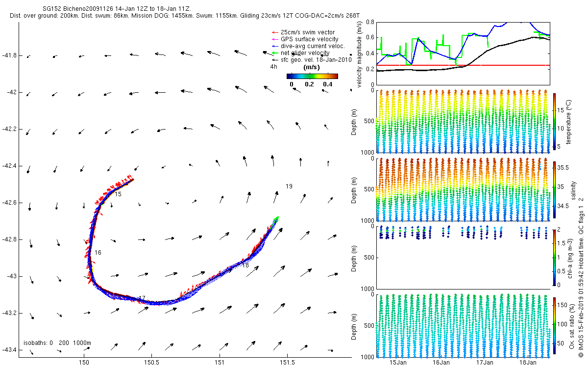Click the '4h' label near the colorbar
Viewport: 588px width, 368px height.
click(273, 67)
